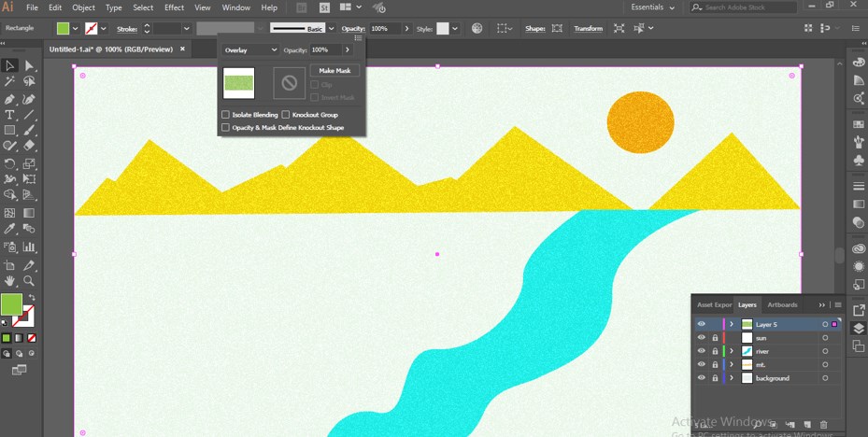The width and height of the screenshot is (868, 437).
Task: Choose the Line Segment tool
Action: tap(29, 115)
